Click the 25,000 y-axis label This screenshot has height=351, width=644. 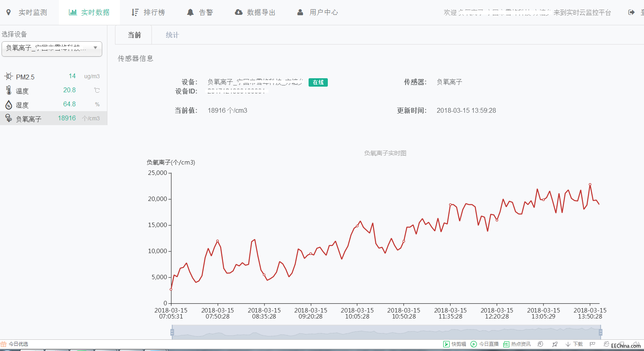[x=157, y=173]
